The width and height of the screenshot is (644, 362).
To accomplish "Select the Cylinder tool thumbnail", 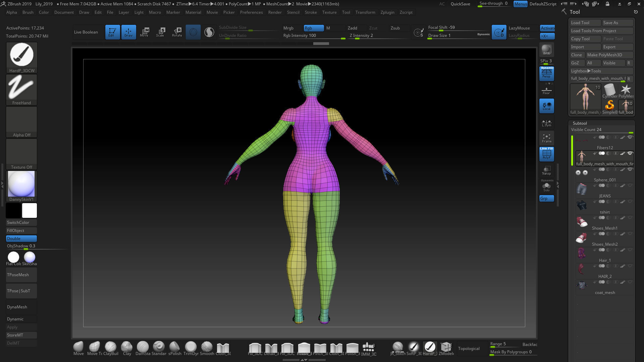I will click(609, 91).
